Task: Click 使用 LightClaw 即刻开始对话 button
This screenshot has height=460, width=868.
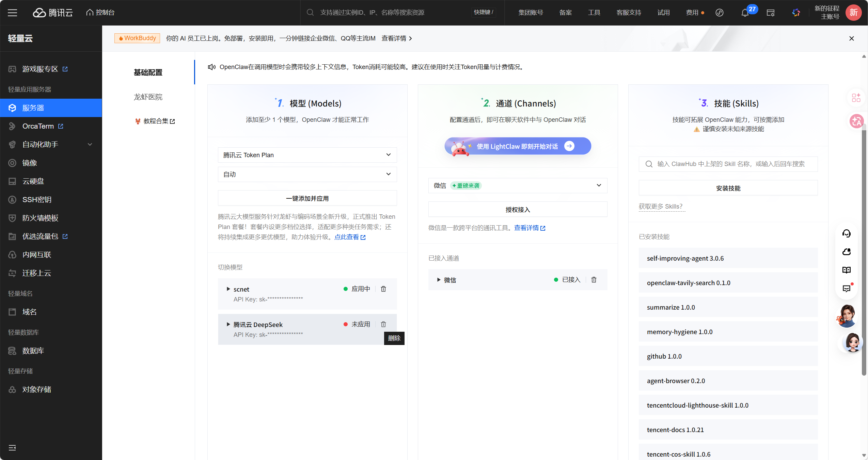Action: [518, 146]
